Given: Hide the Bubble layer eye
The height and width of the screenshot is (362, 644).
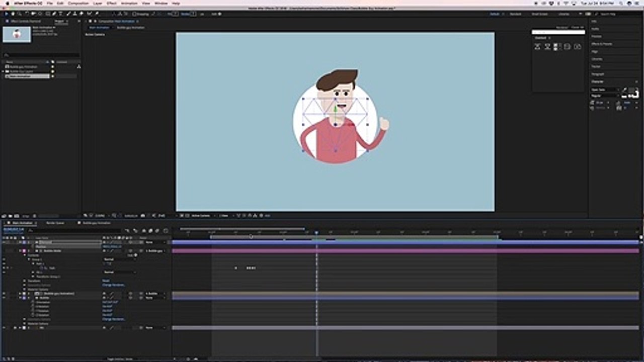Looking at the screenshot, I should (4, 298).
